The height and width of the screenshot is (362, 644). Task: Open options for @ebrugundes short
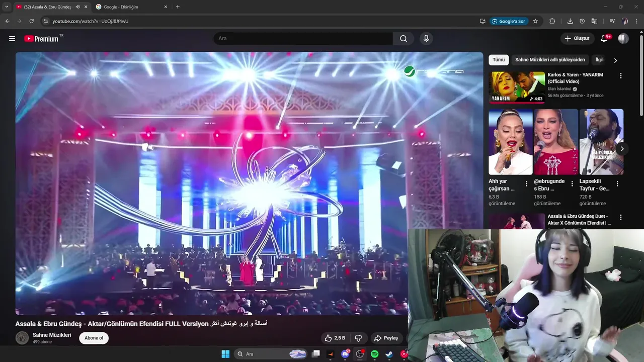[572, 184]
